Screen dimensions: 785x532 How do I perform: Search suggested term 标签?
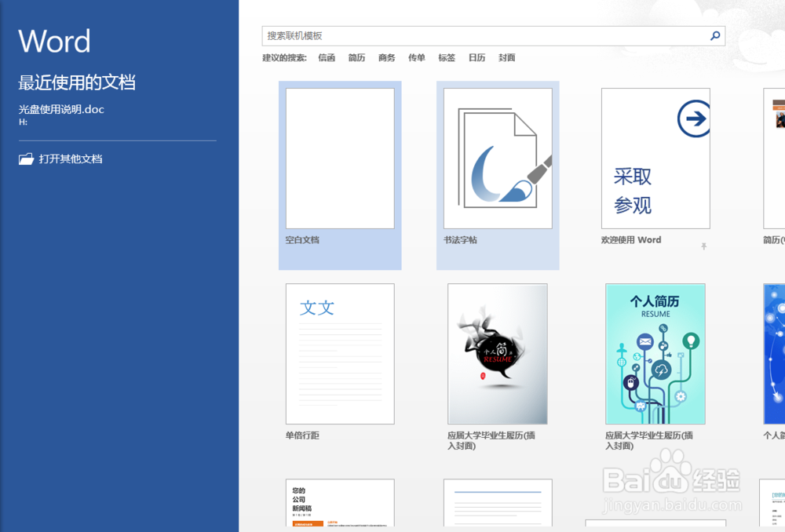tap(447, 57)
